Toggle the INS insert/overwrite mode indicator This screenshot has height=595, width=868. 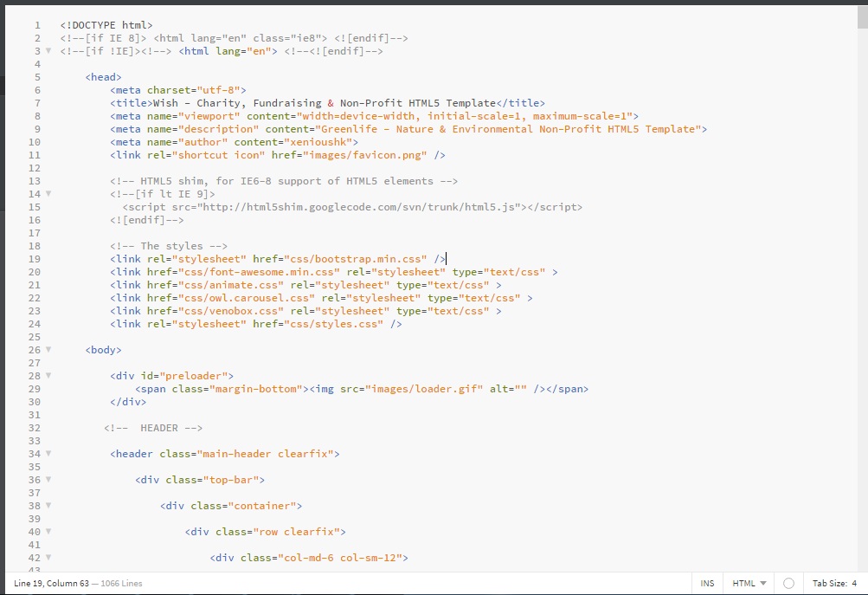(x=707, y=584)
